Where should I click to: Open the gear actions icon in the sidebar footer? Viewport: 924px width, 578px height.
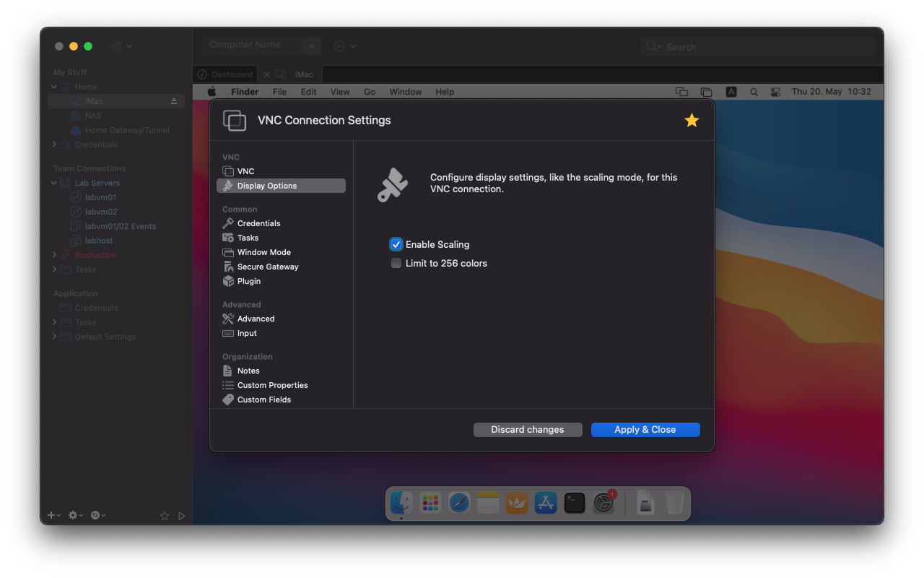[73, 515]
